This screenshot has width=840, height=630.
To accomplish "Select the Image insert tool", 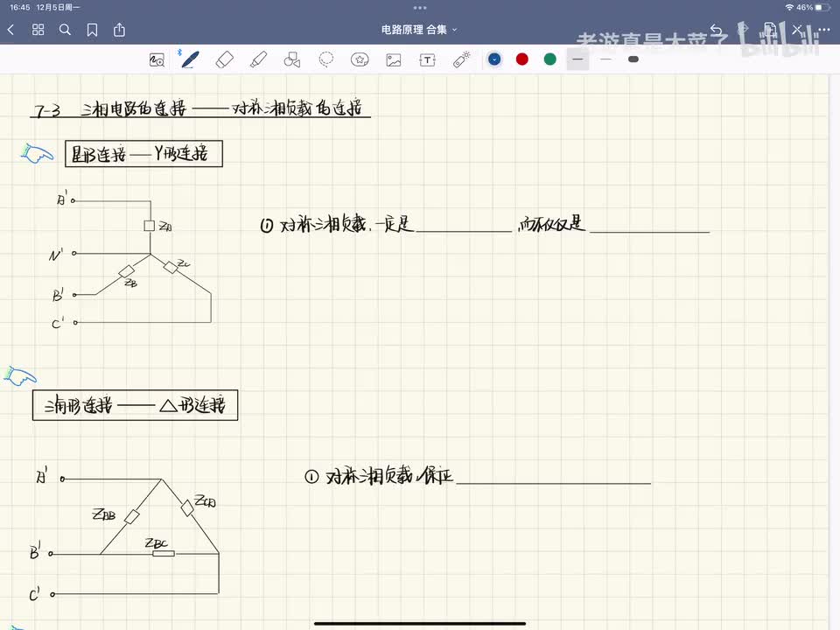I will coord(394,60).
